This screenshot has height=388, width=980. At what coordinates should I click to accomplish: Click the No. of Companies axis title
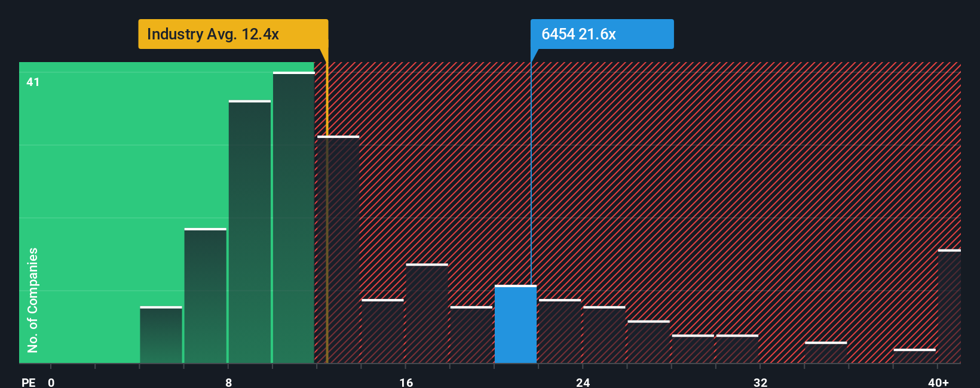tap(33, 300)
